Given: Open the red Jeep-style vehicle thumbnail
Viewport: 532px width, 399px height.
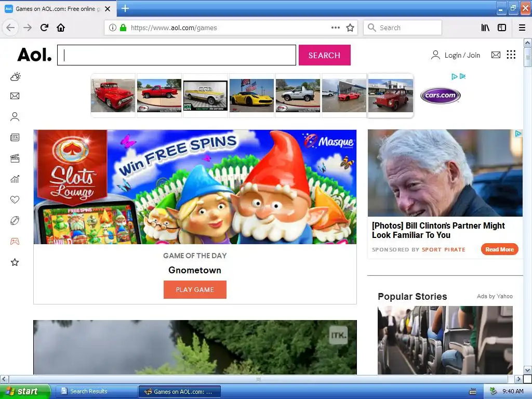Looking at the screenshot, I should (x=391, y=96).
